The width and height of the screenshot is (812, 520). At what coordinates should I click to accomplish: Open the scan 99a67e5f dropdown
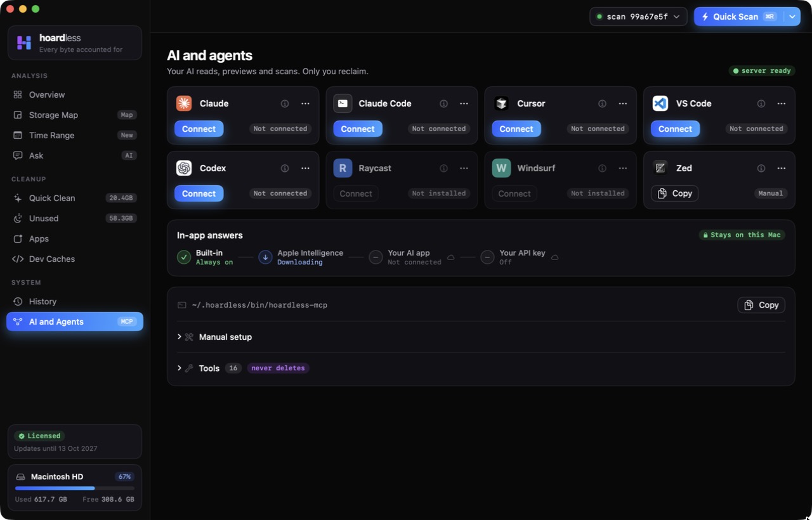click(x=638, y=16)
